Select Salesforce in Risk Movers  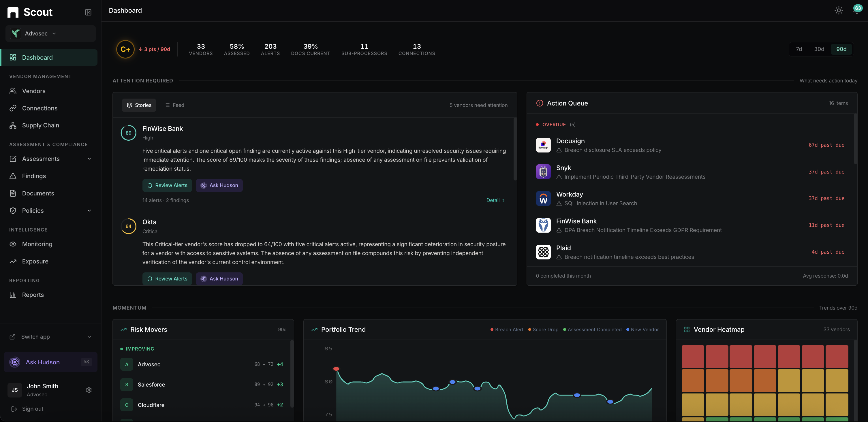(x=202, y=385)
